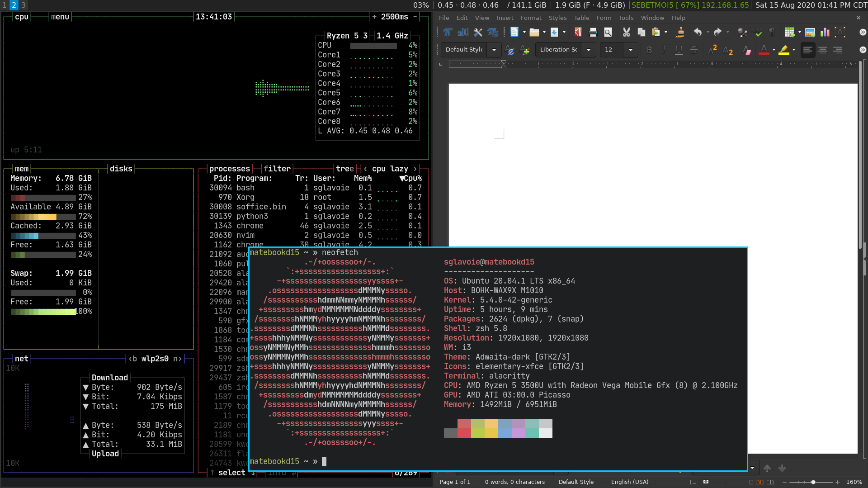868x488 pixels.
Task: Open the font size dropdown showing 12
Action: (631, 50)
